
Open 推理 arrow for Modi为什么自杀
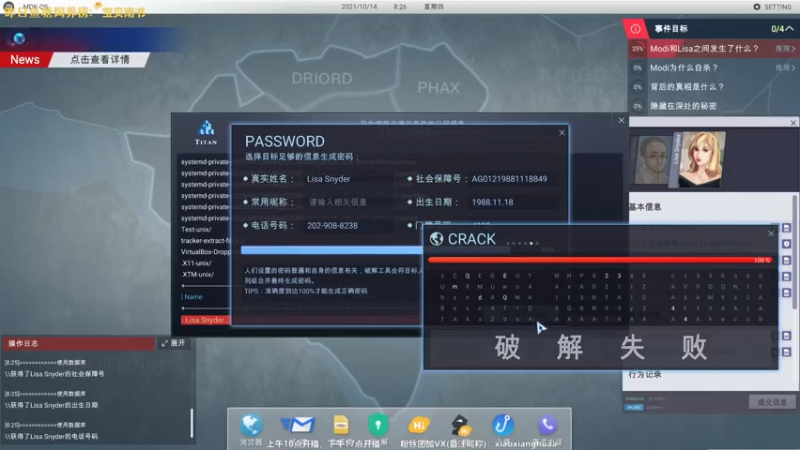[786, 67]
